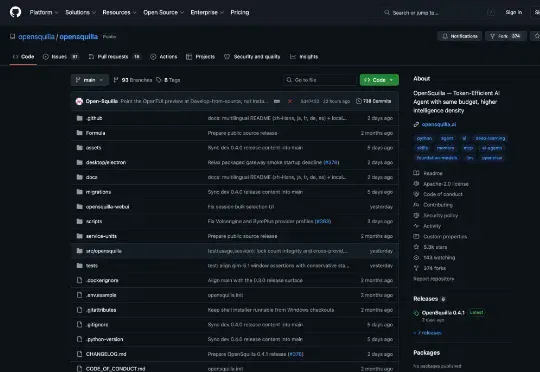The image size is (540, 372).
Task: Open the Projects tab
Action: (200, 56)
